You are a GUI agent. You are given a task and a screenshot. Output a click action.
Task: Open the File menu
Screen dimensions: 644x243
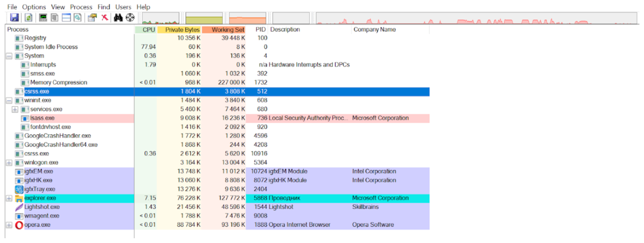click(x=12, y=7)
